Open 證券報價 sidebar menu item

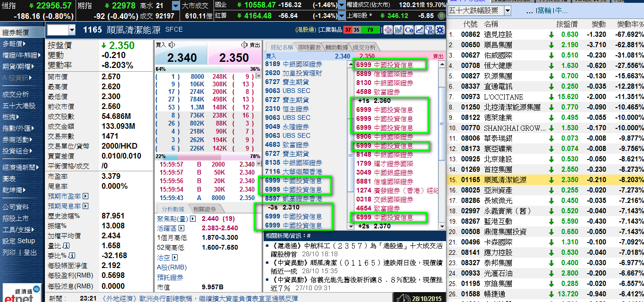(22, 33)
